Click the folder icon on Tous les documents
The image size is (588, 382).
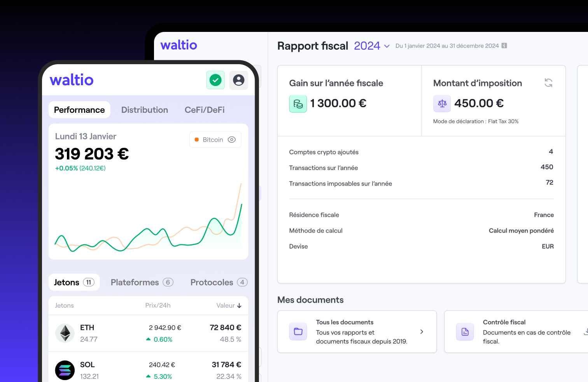tap(298, 331)
